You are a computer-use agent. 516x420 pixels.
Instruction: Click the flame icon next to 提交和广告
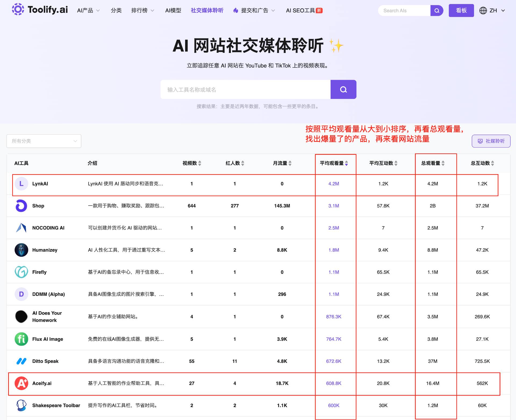236,10
